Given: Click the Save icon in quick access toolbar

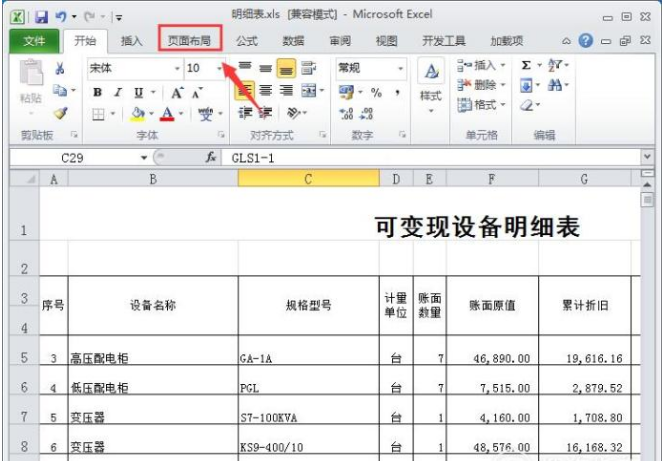Looking at the screenshot, I should click(41, 17).
